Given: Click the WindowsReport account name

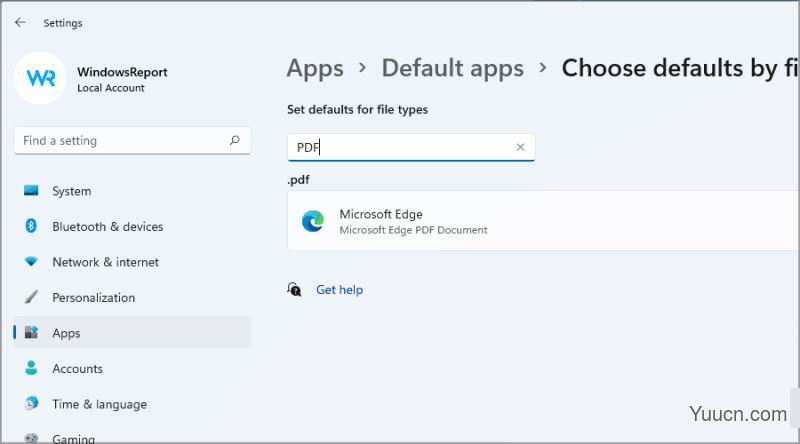Looking at the screenshot, I should (122, 72).
